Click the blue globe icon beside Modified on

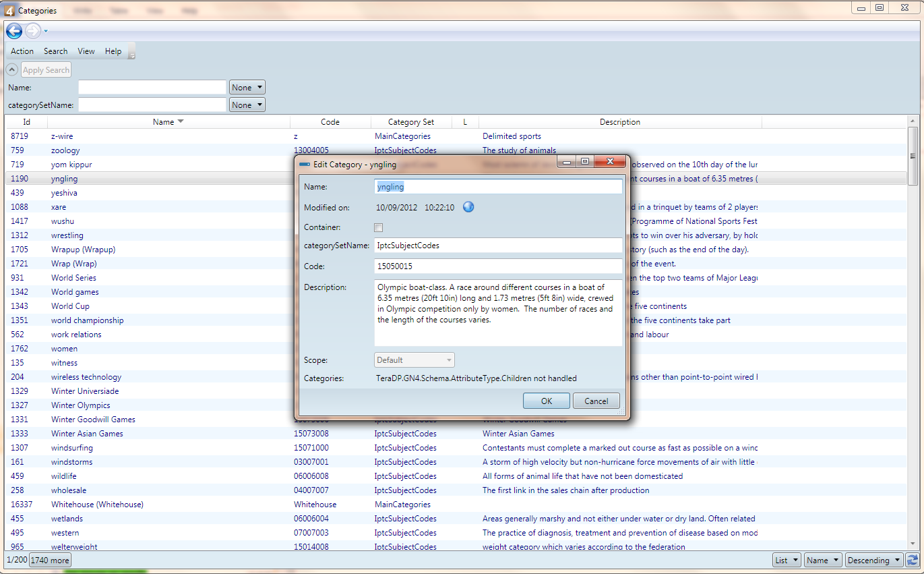(x=468, y=207)
